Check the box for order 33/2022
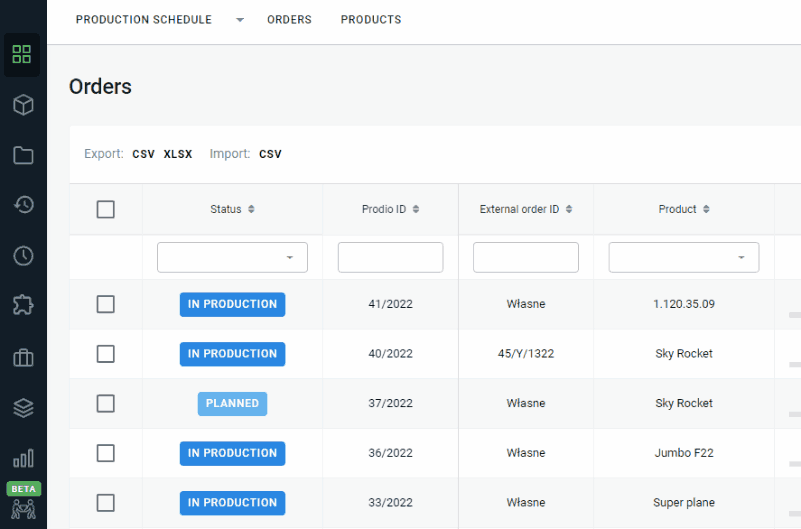This screenshot has height=529, width=801. click(x=106, y=503)
